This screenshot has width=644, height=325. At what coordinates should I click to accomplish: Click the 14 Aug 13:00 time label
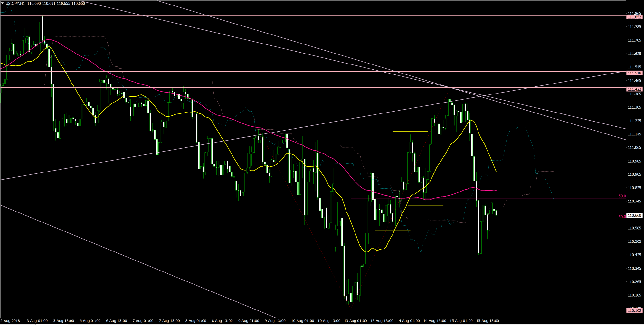tap(435, 321)
